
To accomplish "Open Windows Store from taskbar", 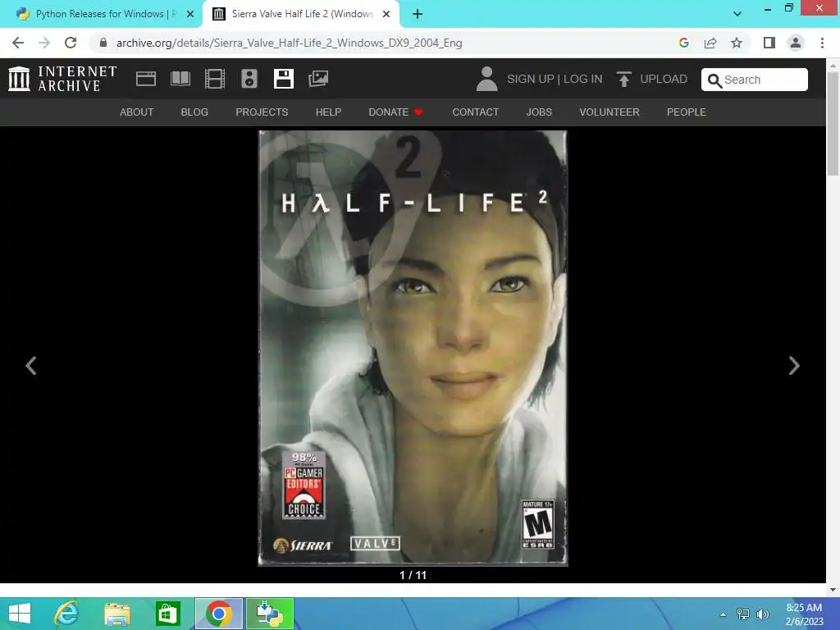I will tap(167, 614).
